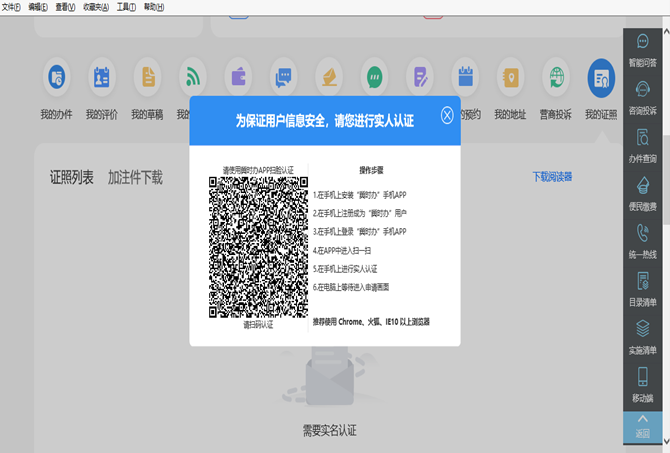
Task: Open 我的办件 icon
Action: click(x=58, y=77)
